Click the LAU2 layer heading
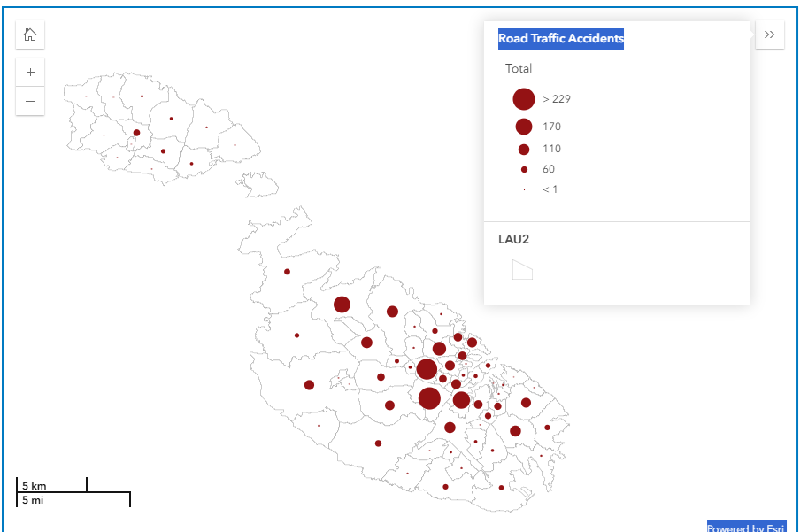 pyautogui.click(x=513, y=239)
